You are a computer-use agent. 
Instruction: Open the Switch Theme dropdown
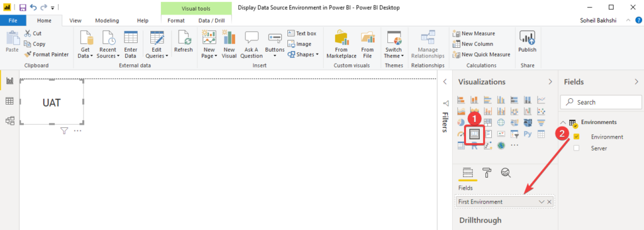[x=394, y=45]
